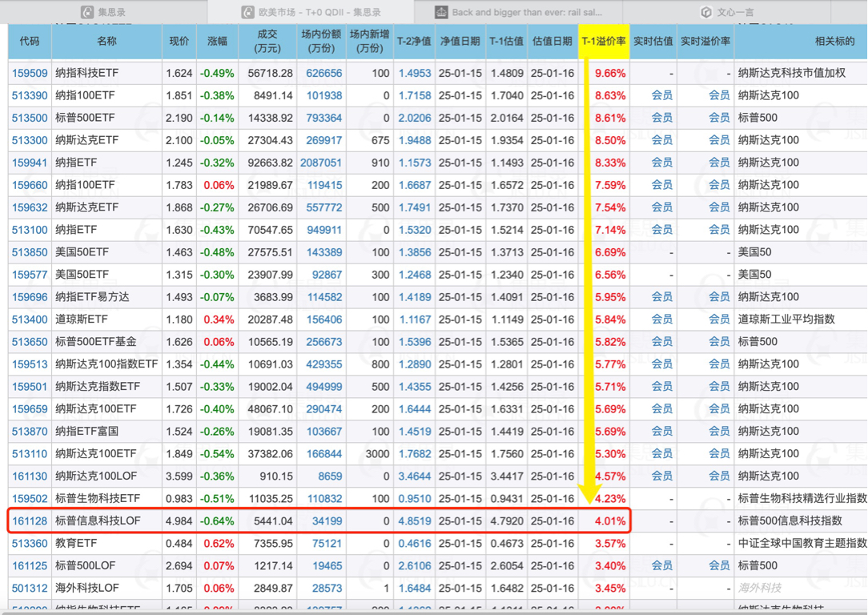Open fund code 513300 link
This screenshot has height=615, width=868.
30,141
